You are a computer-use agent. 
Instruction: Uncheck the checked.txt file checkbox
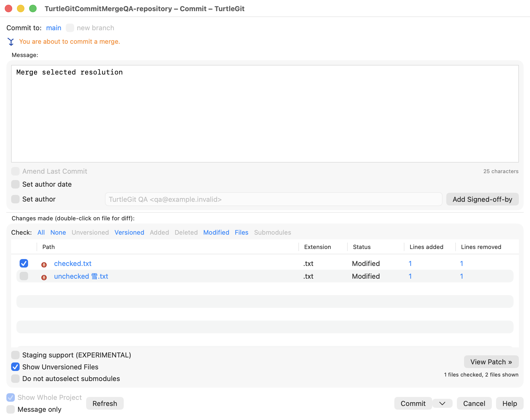click(x=24, y=263)
